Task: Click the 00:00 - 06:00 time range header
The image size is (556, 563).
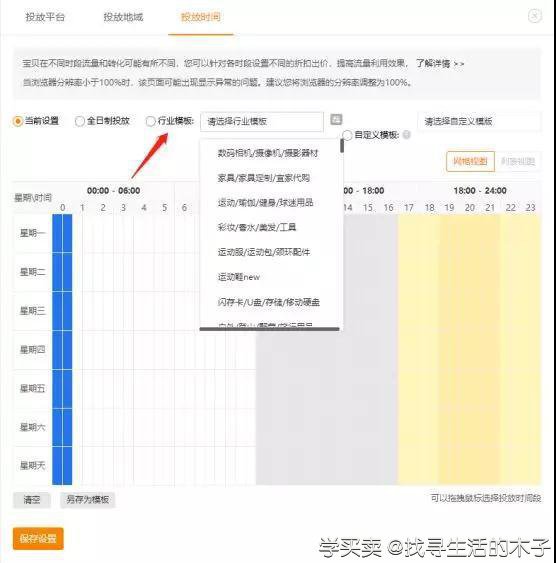Action: [x=113, y=191]
